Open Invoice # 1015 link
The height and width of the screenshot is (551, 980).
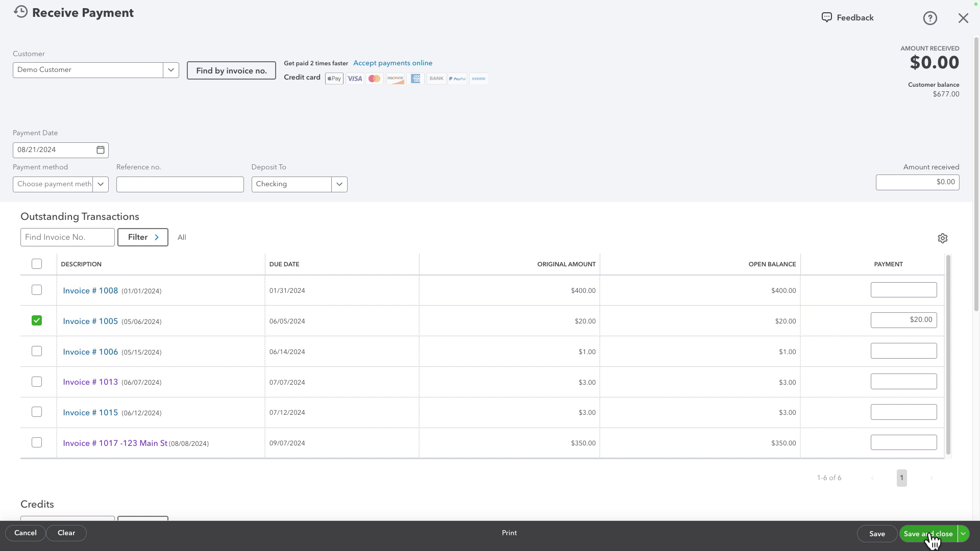90,413
